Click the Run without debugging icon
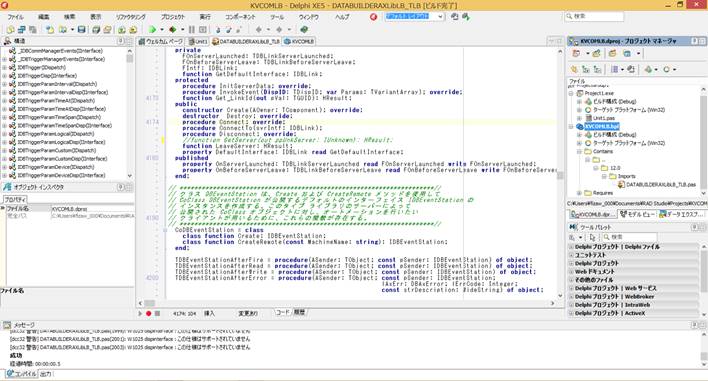708x381 pixels. (172, 30)
